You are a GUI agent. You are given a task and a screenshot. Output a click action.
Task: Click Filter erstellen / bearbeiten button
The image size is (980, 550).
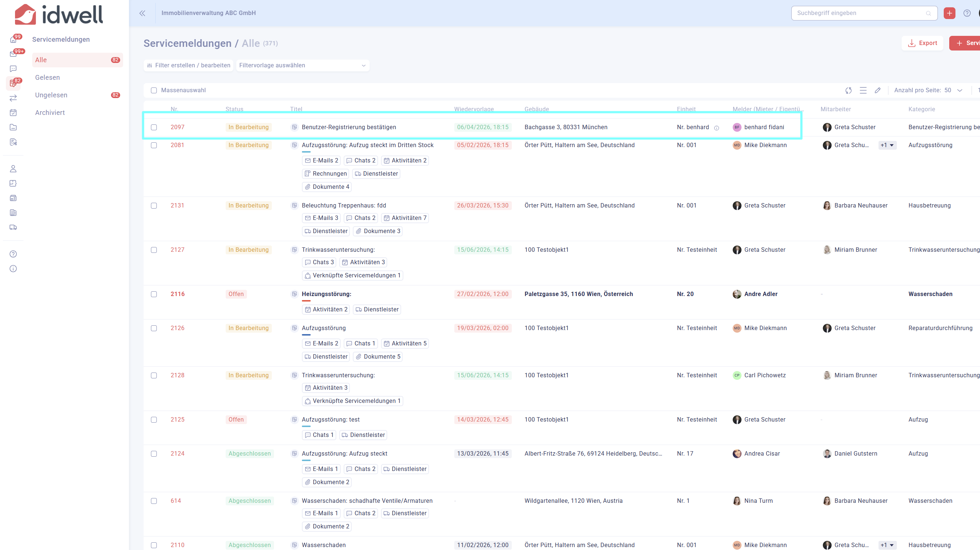click(189, 66)
